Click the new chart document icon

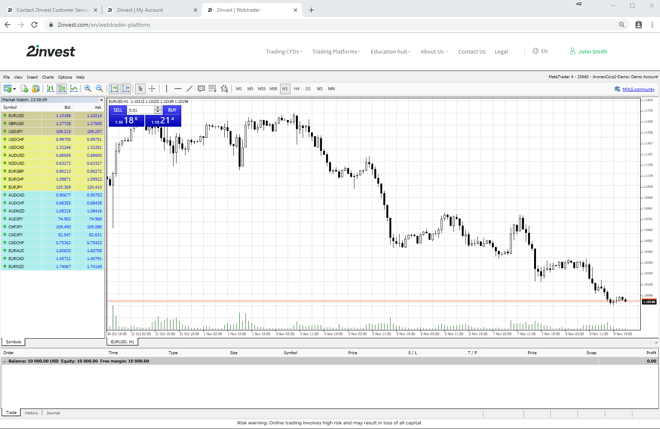24,88
